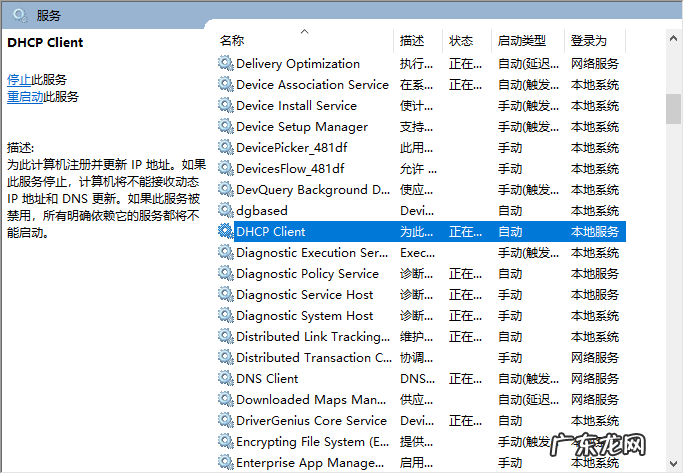The height and width of the screenshot is (474, 684).
Task: Click the 服务 magnifier gear icon in header
Action: click(20, 16)
